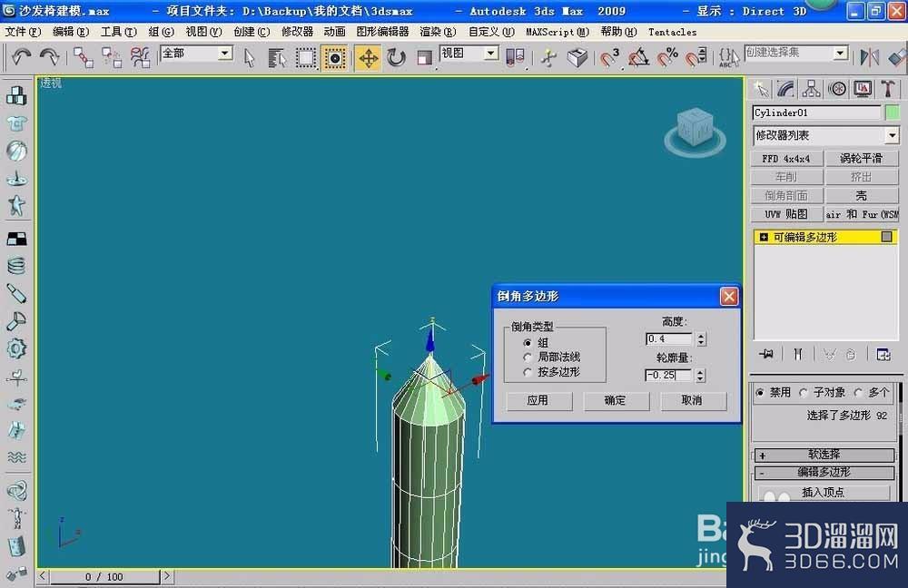The width and height of the screenshot is (908, 588).
Task: Select the Bind to Space Warp tool
Action: pos(140,57)
